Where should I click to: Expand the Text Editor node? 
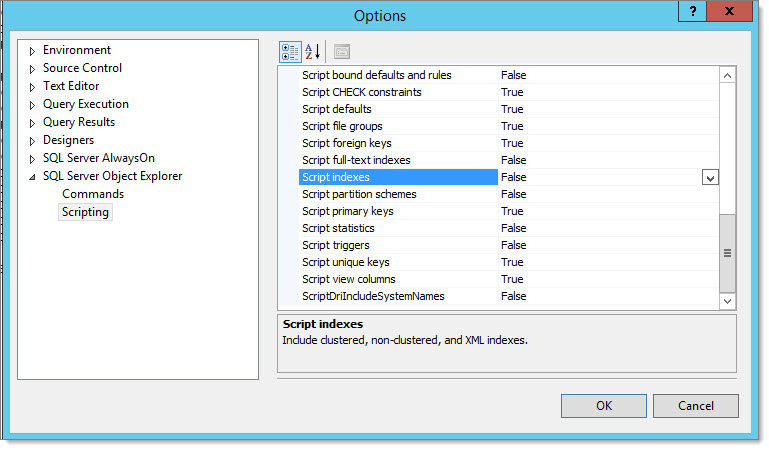coord(32,87)
